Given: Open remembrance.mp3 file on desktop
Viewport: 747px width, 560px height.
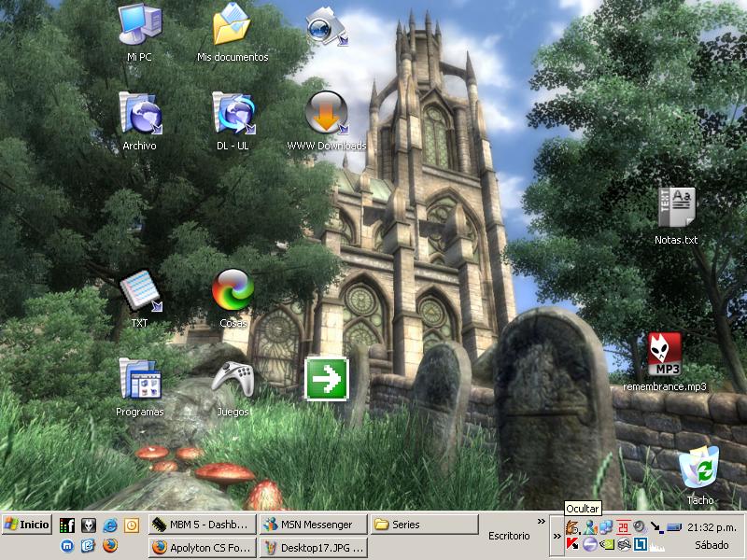Looking at the screenshot, I should pyautogui.click(x=665, y=356).
